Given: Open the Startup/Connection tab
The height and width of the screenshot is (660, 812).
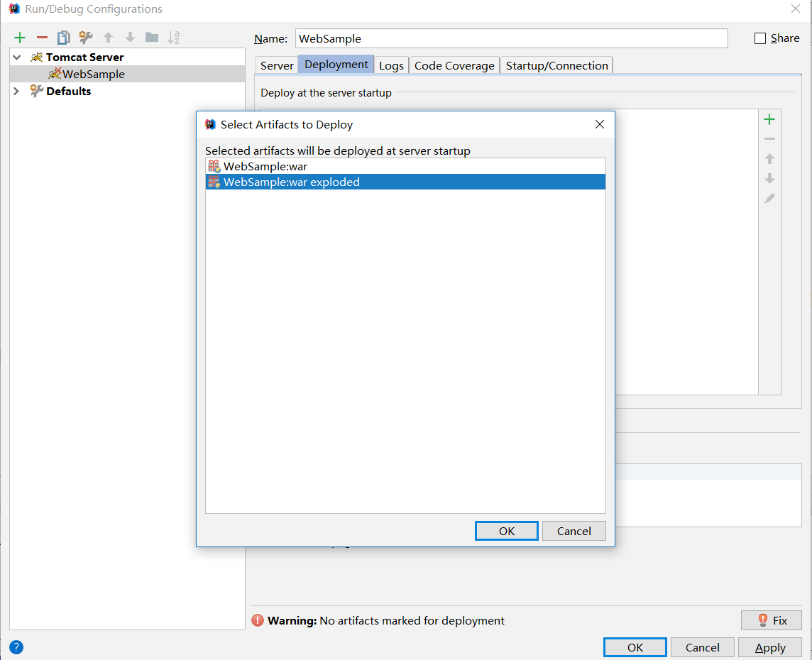Looking at the screenshot, I should [x=556, y=65].
